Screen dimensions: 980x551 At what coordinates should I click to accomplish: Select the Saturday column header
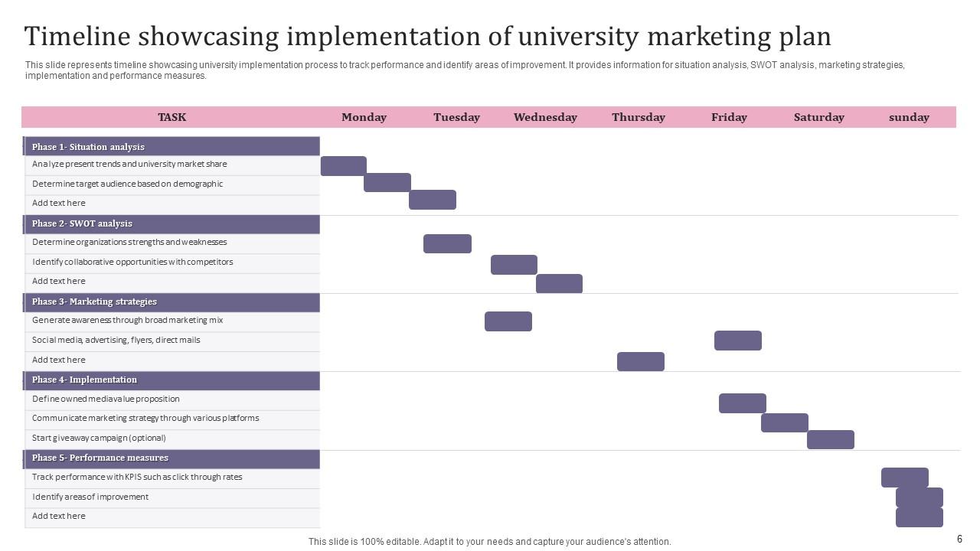(x=818, y=117)
